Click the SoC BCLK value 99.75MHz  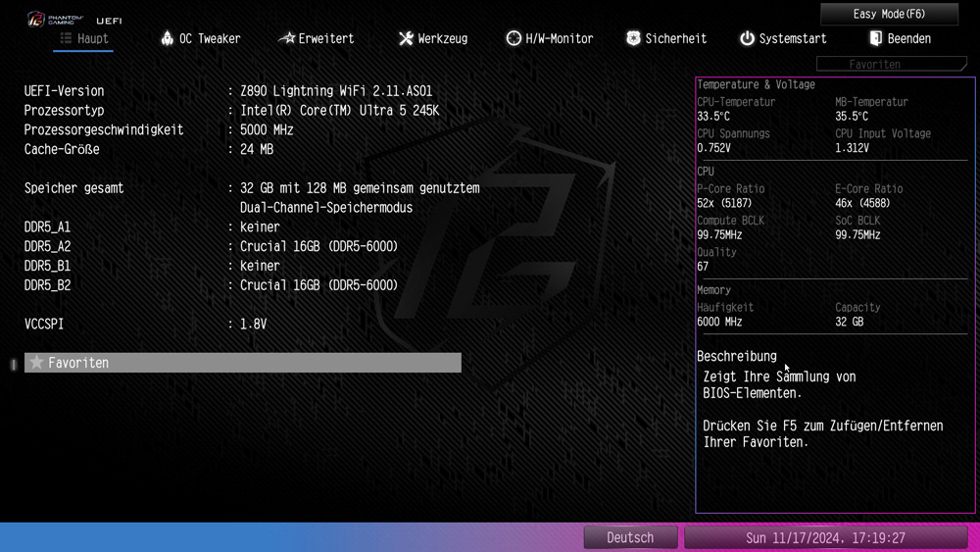pos(857,235)
